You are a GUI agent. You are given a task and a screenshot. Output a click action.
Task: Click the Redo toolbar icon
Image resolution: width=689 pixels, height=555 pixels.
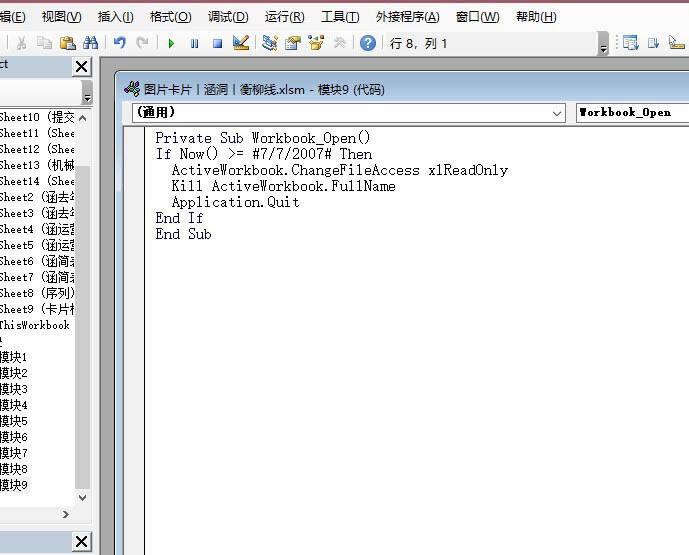tap(142, 43)
